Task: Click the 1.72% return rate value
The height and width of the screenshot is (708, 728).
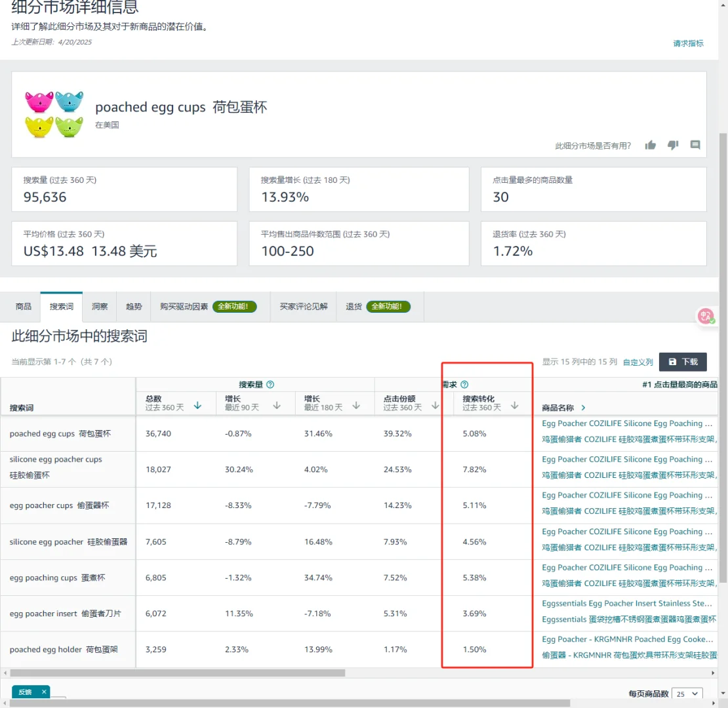Action: coord(513,251)
